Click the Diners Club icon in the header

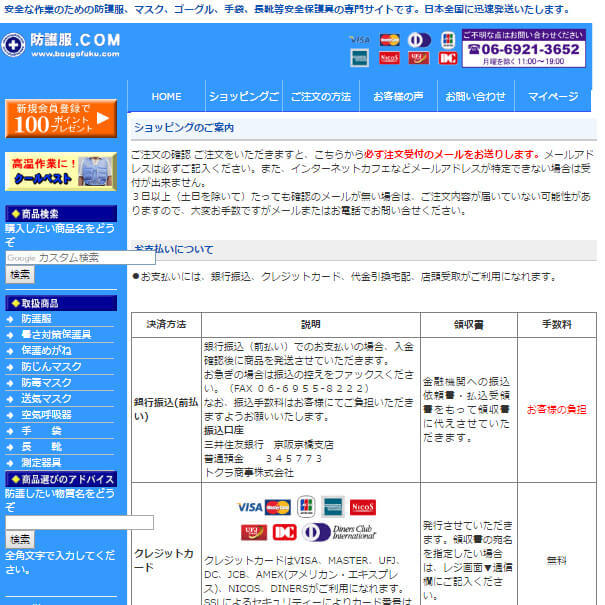pyautogui.click(x=419, y=40)
